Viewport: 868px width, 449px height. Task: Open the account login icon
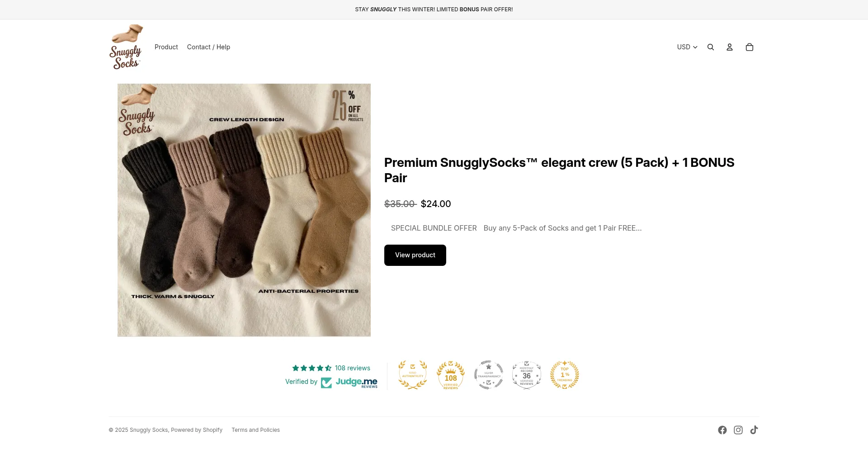(x=730, y=47)
